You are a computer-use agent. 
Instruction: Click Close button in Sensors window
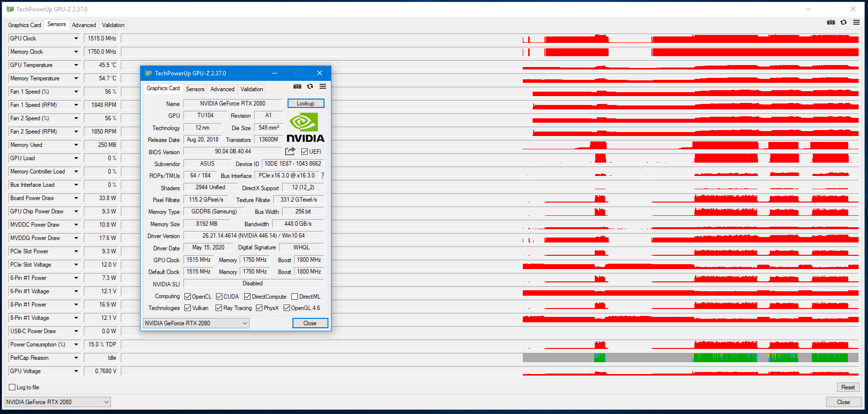pos(844,402)
